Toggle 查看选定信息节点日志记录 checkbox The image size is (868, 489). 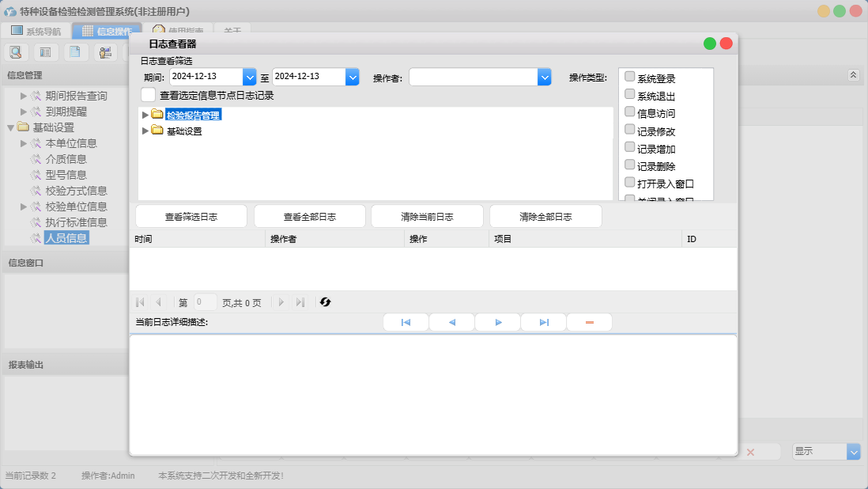pos(148,95)
